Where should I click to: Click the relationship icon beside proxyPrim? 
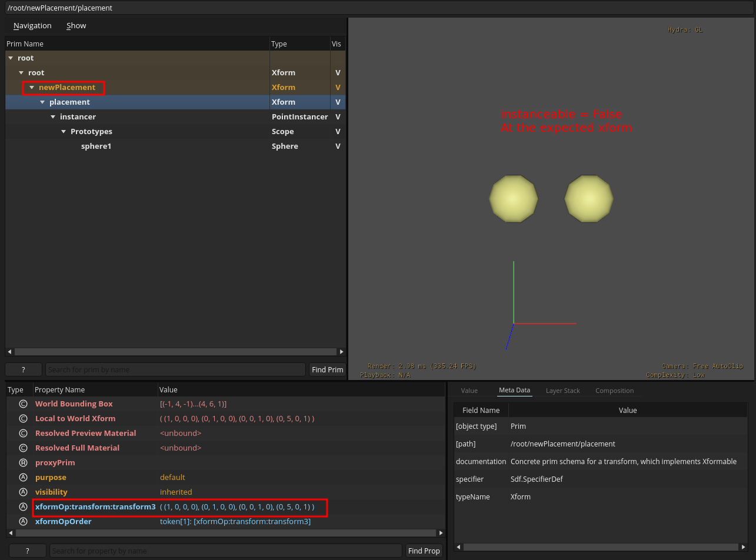coord(24,463)
